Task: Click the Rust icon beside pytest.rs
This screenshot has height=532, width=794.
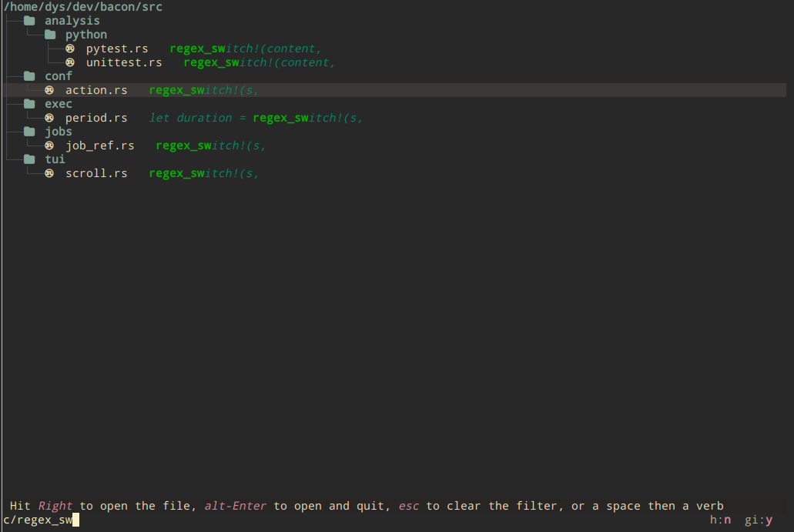Action: pyautogui.click(x=70, y=49)
